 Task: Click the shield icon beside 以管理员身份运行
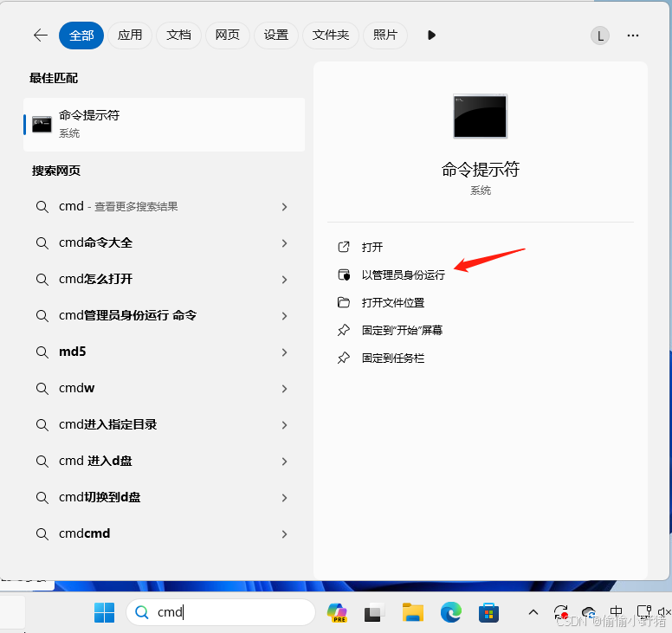point(344,275)
